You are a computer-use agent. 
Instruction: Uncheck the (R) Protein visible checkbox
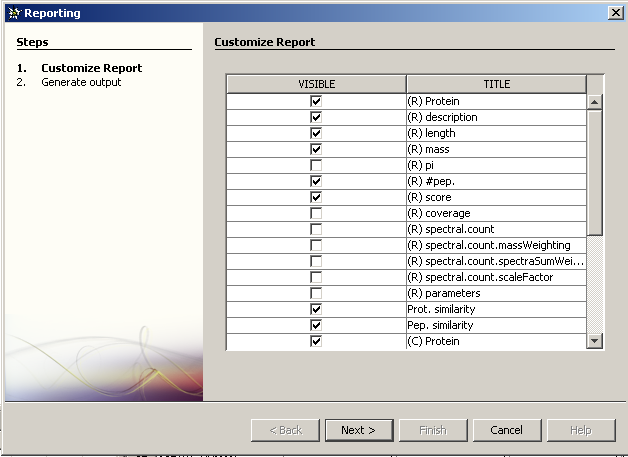point(316,101)
